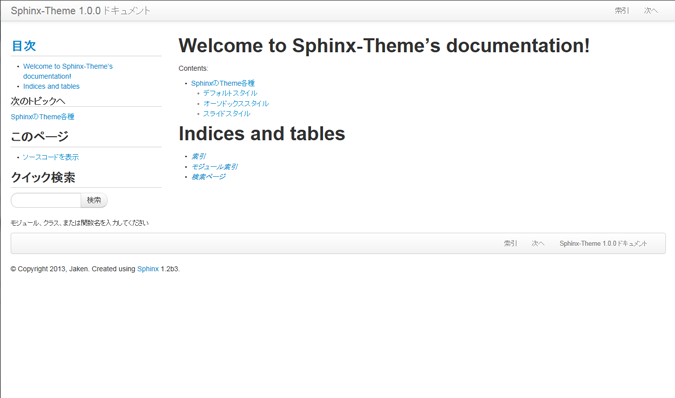The height and width of the screenshot is (398, 675).
Task: Click the Contents: label text
Action: coord(193,68)
